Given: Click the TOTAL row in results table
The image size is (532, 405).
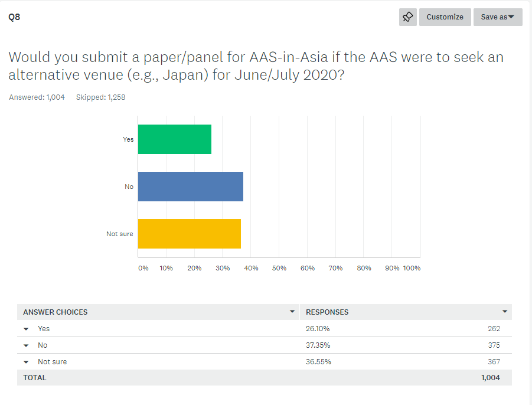Looking at the screenshot, I should tap(265, 377).
